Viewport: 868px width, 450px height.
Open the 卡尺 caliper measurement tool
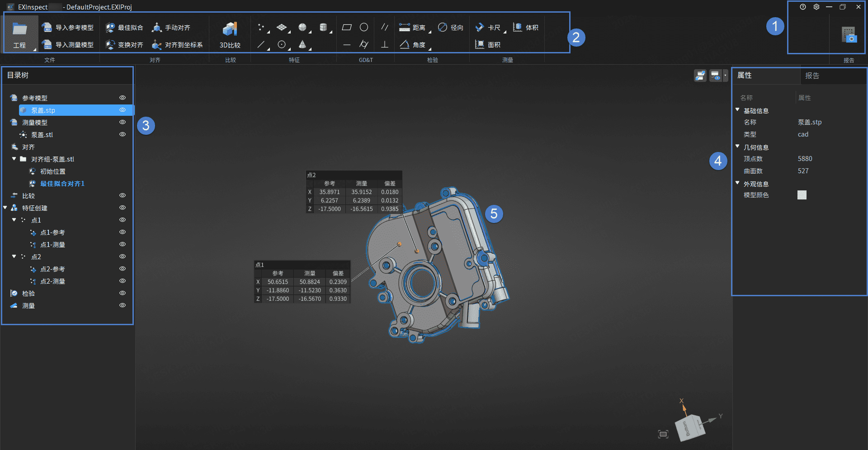(488, 28)
